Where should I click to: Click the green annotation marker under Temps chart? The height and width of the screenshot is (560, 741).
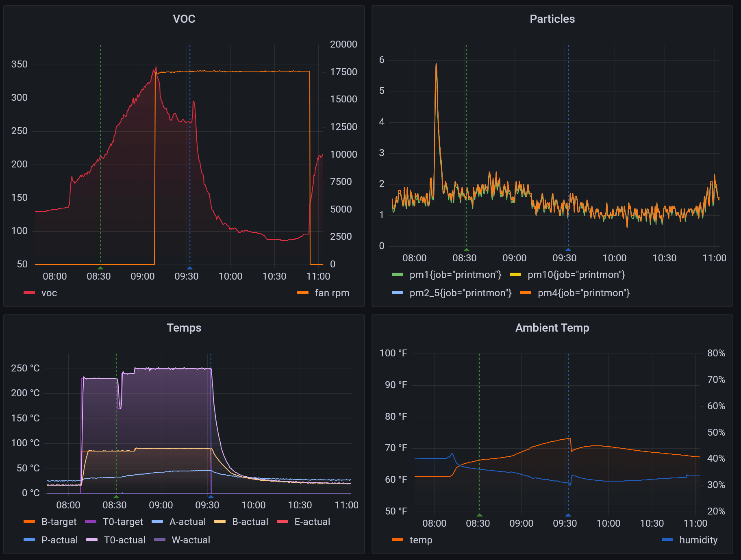point(116,496)
